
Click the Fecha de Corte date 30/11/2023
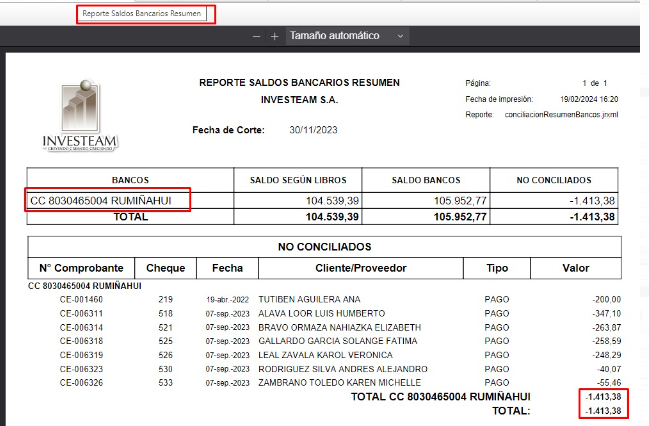[x=315, y=131]
